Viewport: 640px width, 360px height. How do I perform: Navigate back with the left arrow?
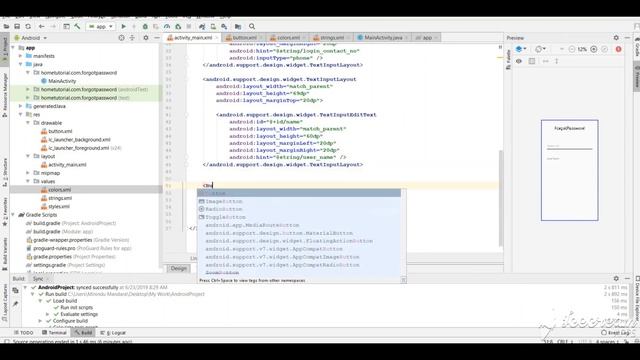(x=42, y=27)
